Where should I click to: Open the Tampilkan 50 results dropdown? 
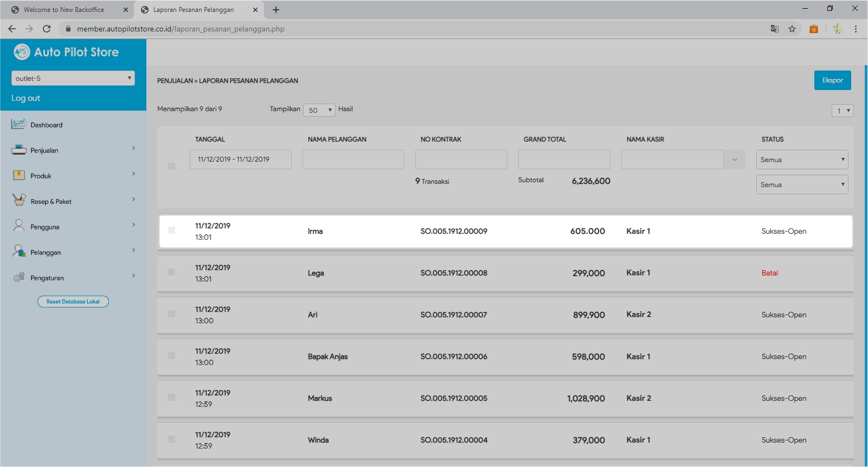319,110
